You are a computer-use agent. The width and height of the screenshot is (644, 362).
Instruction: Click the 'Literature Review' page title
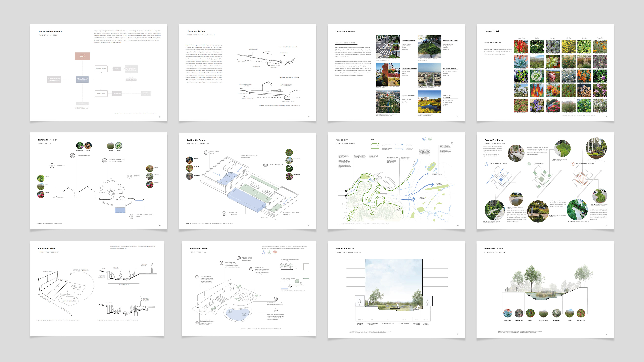pyautogui.click(x=196, y=31)
